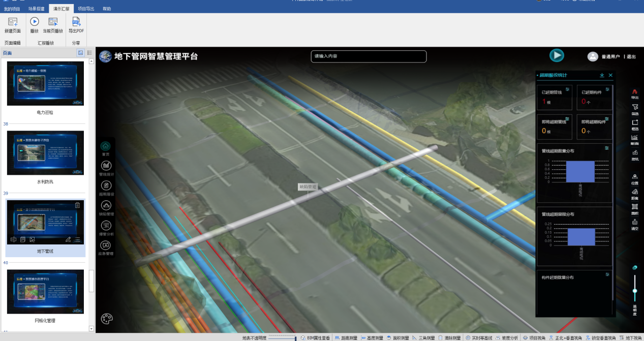The width and height of the screenshot is (644, 341).
Task: Click the 请输入内容 search input field
Action: point(368,56)
